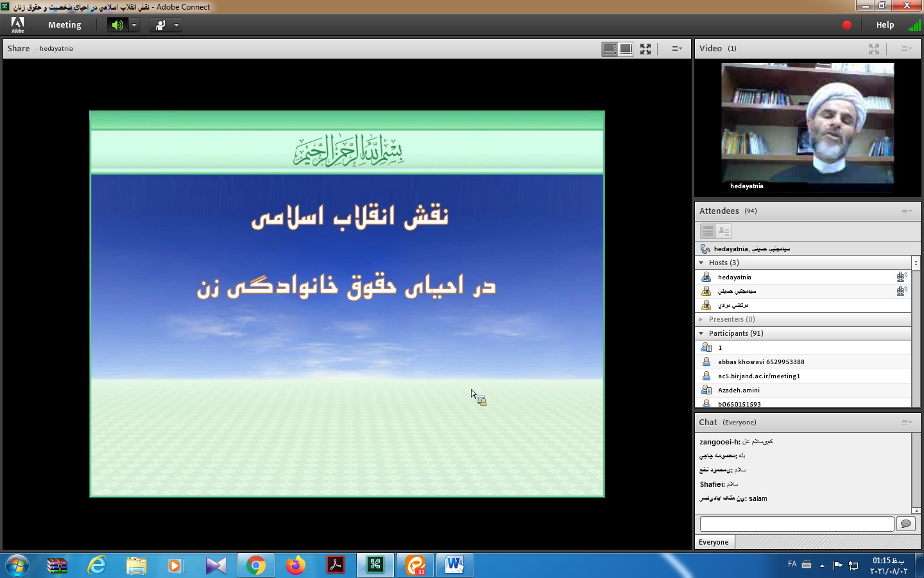Click the chat message input field

coord(796,524)
